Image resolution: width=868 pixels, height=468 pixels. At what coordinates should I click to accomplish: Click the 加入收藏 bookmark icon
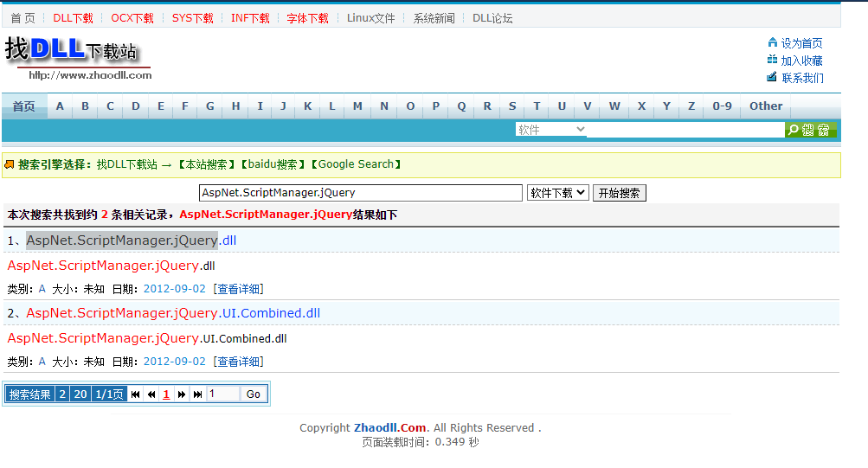(x=772, y=60)
